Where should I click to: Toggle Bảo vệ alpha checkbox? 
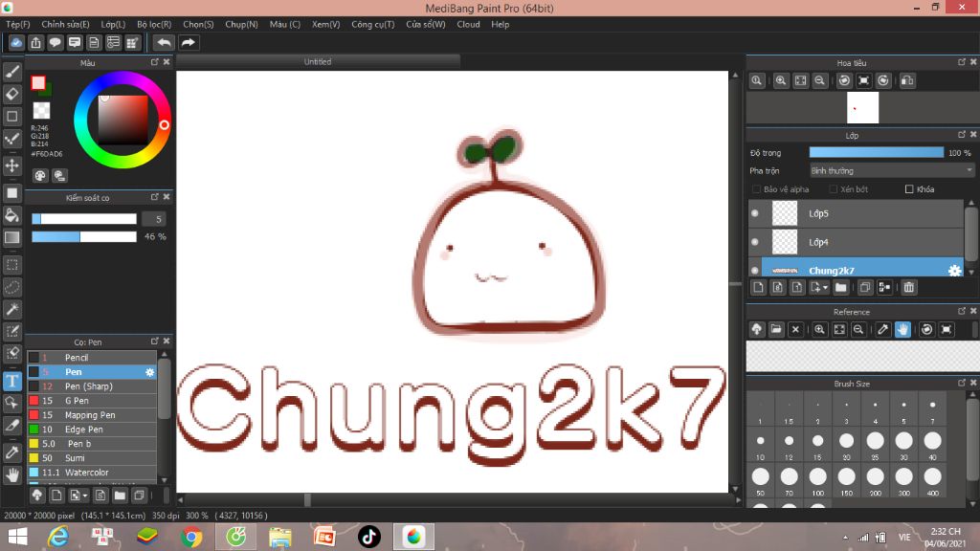pyautogui.click(x=756, y=189)
